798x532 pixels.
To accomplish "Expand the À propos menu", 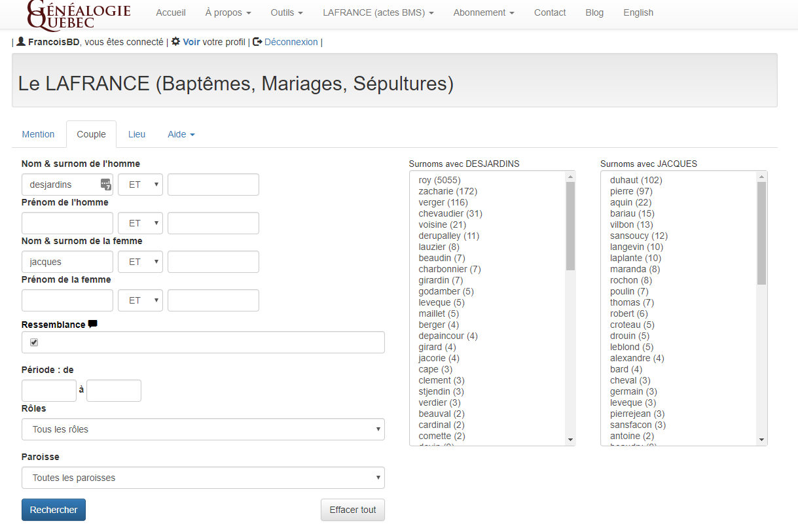I will (228, 12).
